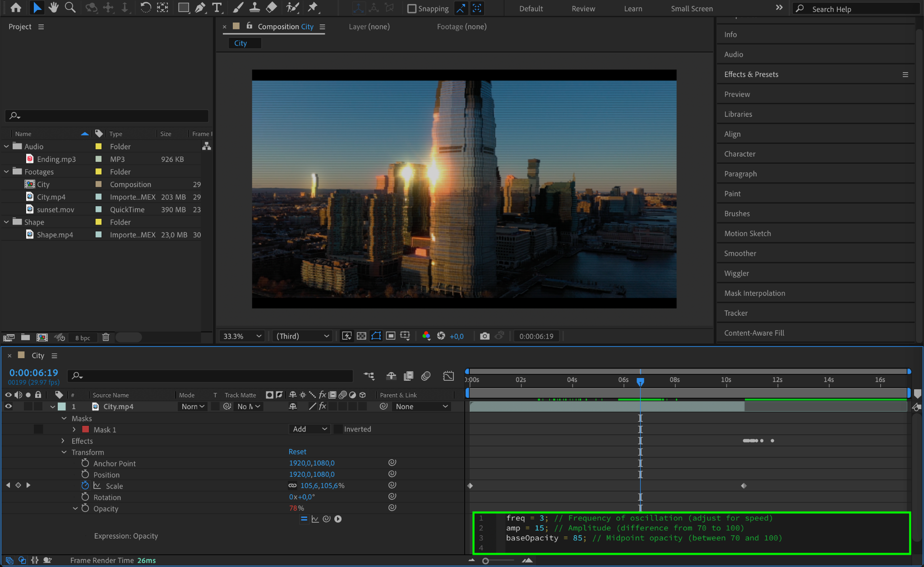Click the Take Snapshot camera icon
The width and height of the screenshot is (924, 567).
click(x=485, y=336)
